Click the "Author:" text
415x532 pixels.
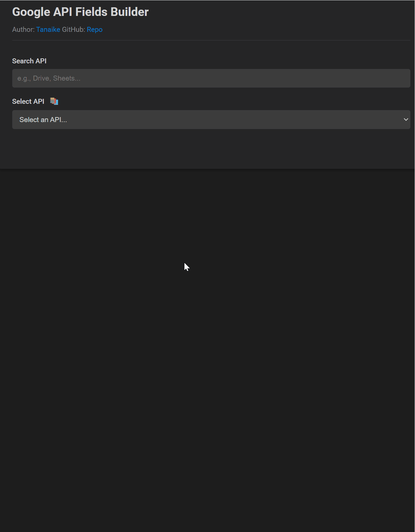coord(23,30)
